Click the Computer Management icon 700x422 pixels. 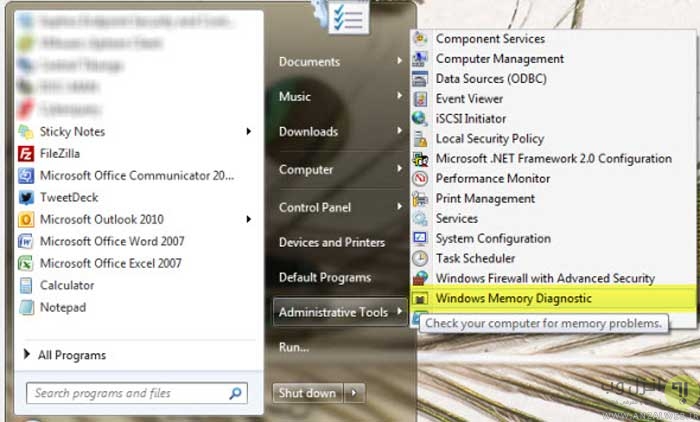tap(420, 59)
